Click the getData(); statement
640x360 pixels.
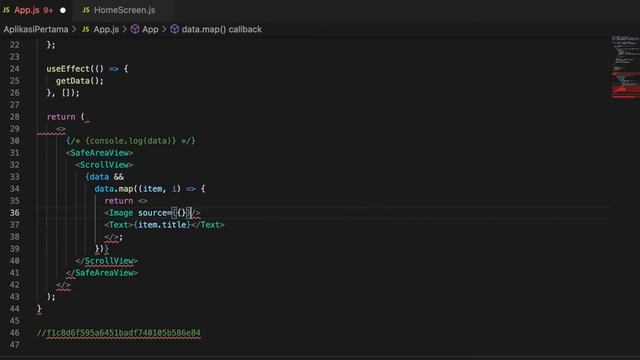[80, 81]
